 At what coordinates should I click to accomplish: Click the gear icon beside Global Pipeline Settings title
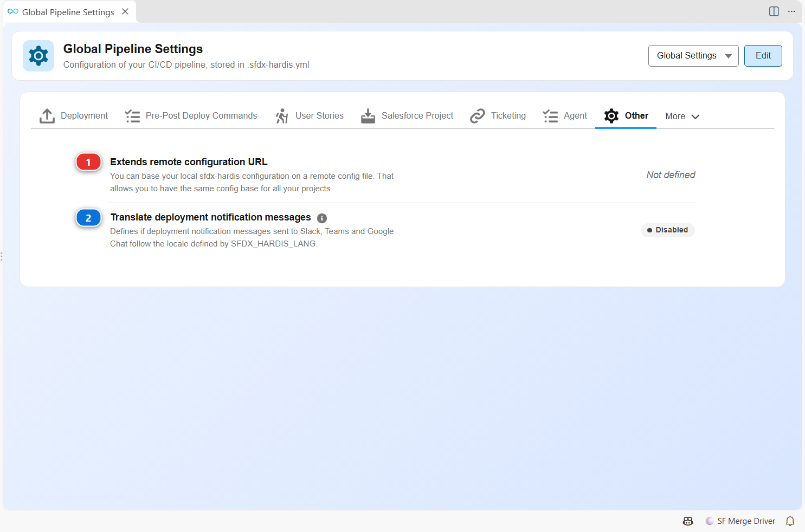(38, 56)
